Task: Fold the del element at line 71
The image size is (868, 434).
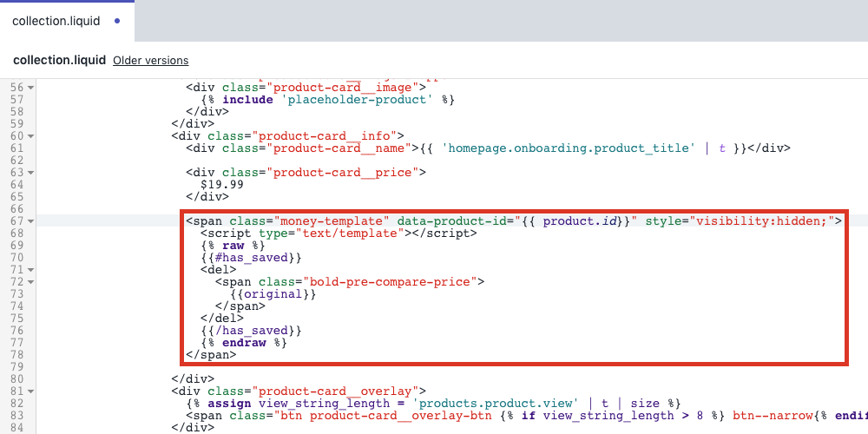Action: coord(31,270)
